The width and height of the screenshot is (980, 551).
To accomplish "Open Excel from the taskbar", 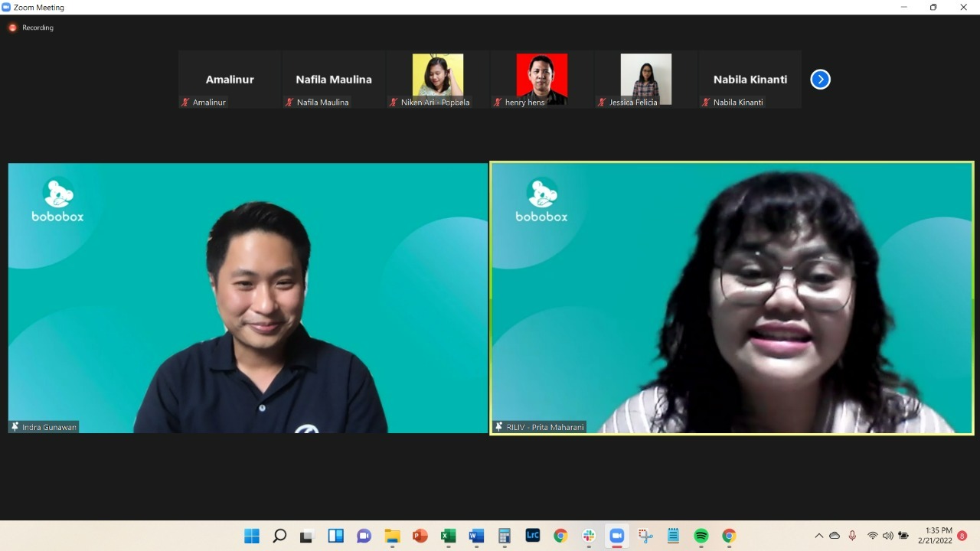I will click(x=448, y=536).
